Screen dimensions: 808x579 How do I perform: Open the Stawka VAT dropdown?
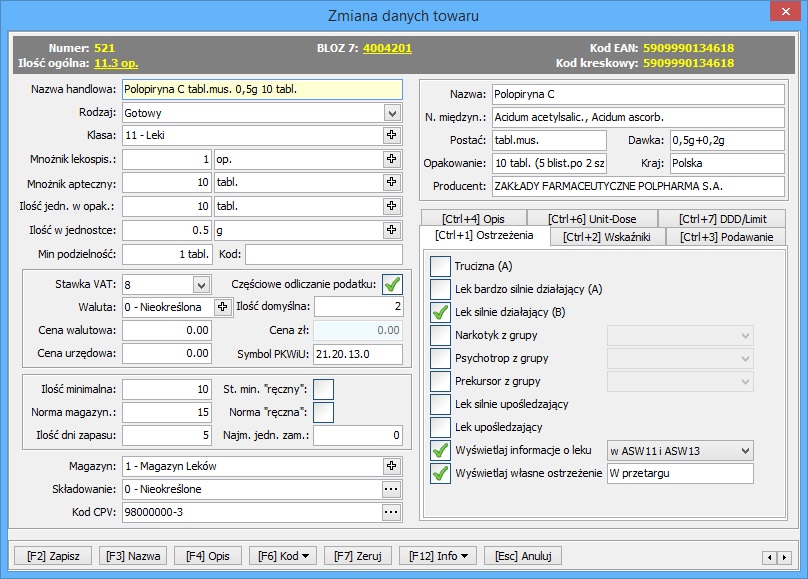(x=200, y=285)
